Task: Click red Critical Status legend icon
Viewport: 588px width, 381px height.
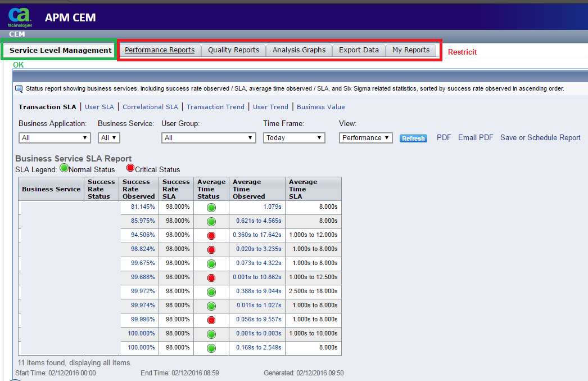Action: (130, 168)
